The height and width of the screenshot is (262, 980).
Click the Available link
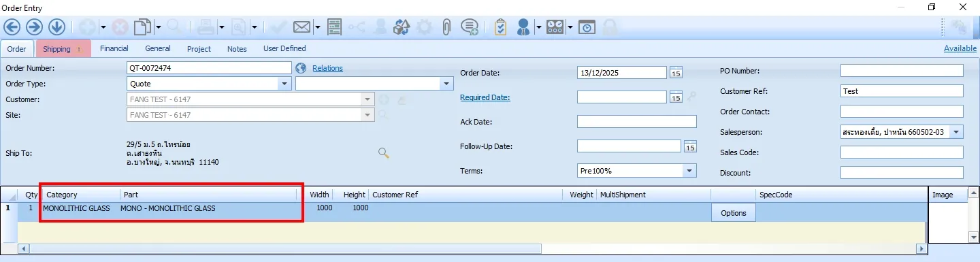pos(960,48)
